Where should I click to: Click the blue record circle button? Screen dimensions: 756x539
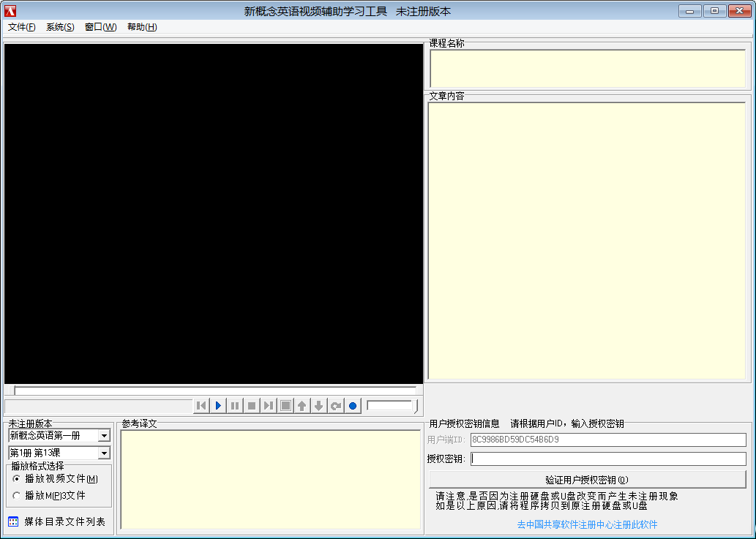(x=353, y=406)
